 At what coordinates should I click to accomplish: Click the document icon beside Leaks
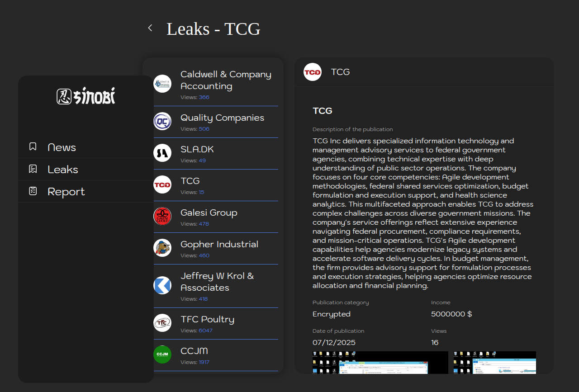(x=33, y=169)
